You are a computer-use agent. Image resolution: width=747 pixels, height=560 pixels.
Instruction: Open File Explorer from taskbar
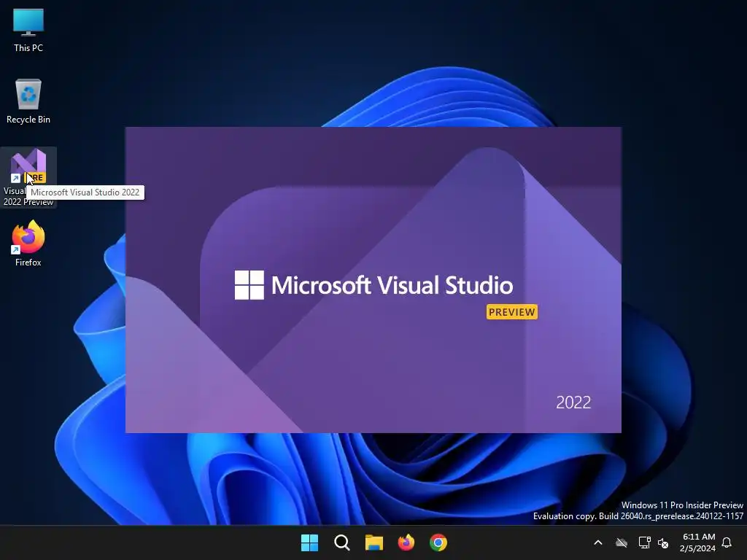click(x=374, y=542)
